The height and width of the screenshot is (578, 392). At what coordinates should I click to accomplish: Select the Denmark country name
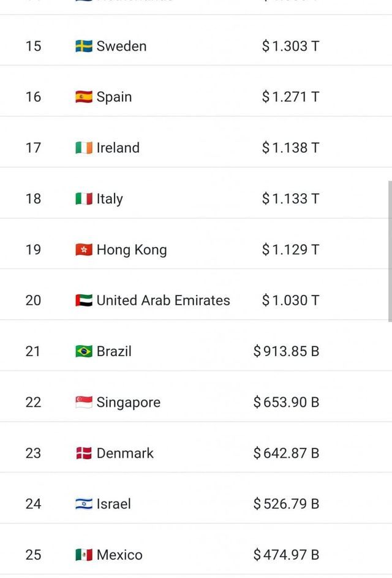tap(125, 453)
